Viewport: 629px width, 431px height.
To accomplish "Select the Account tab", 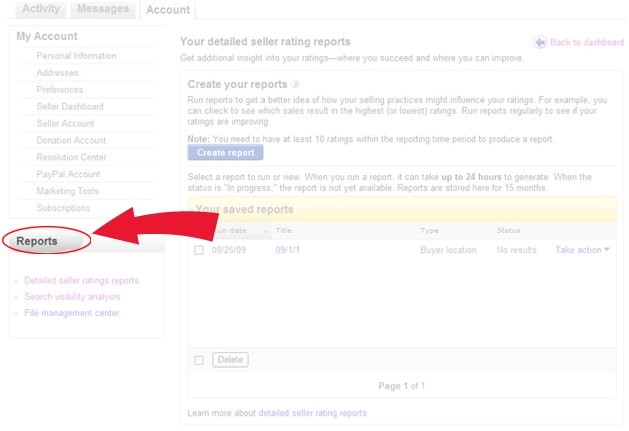I will coord(168,10).
